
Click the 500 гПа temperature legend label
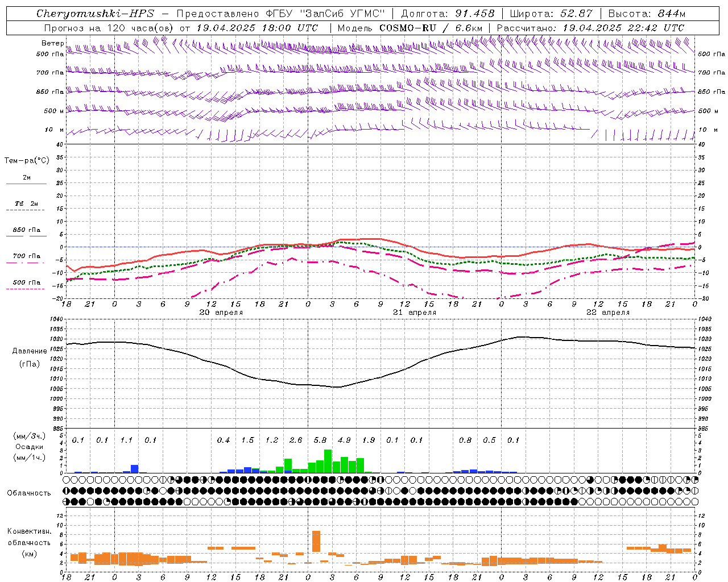[27, 282]
